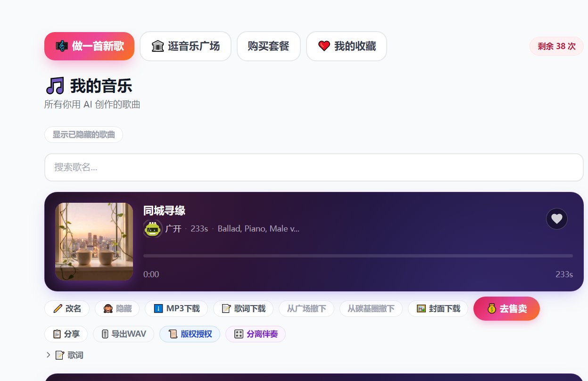Click the heart favorite icon on 同城寻缘

pos(556,219)
